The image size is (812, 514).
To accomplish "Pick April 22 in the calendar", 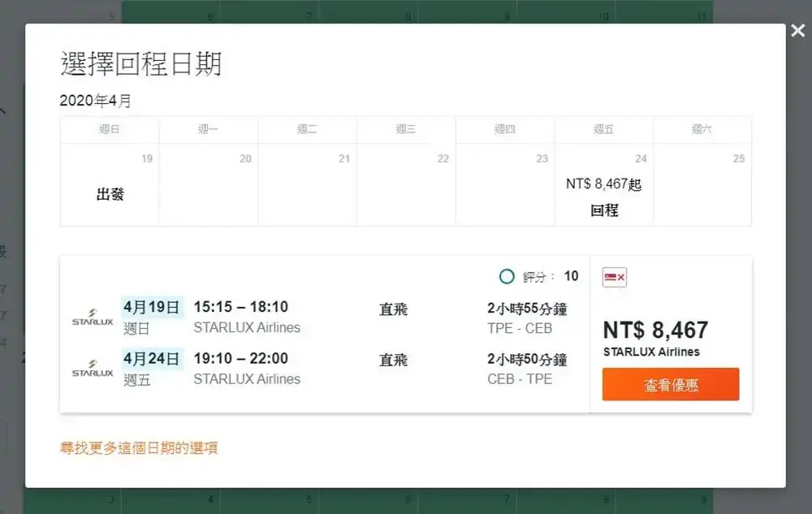I will click(x=407, y=184).
